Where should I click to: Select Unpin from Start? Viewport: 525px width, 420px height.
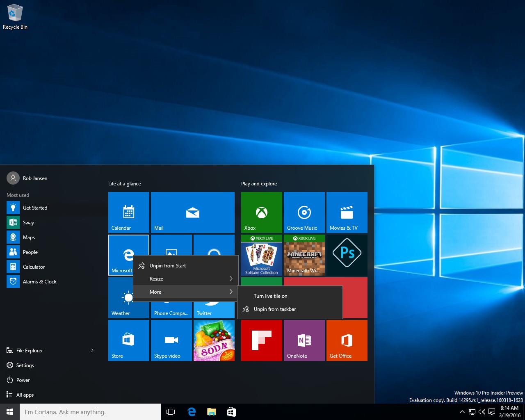(186, 266)
